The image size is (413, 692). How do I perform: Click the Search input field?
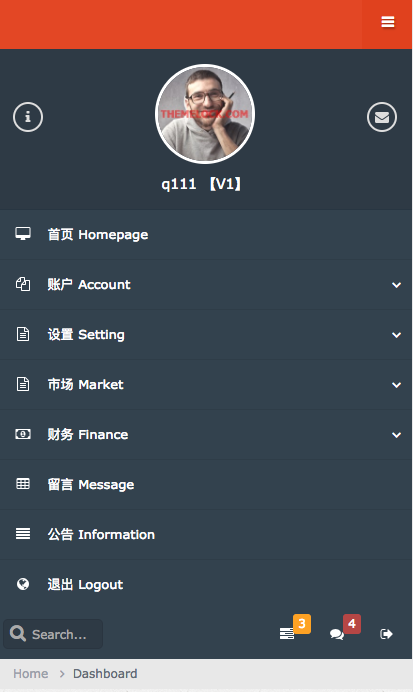pos(53,634)
